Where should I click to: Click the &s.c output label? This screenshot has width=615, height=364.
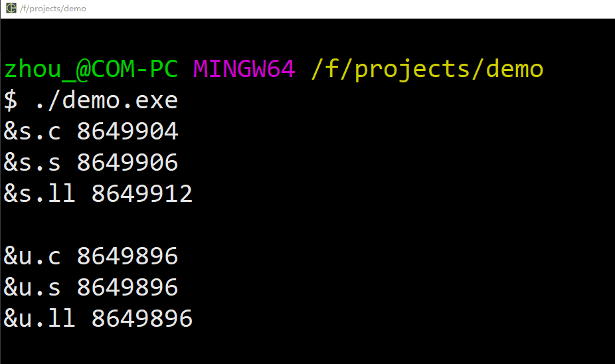point(32,132)
